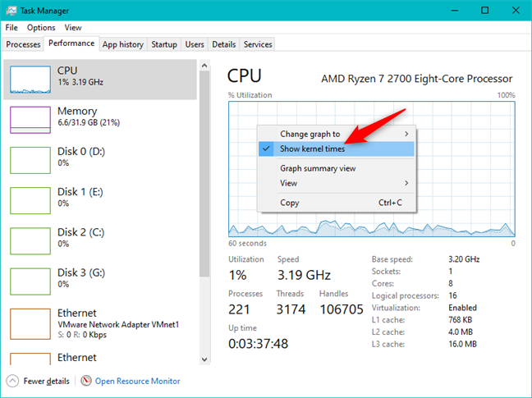The width and height of the screenshot is (532, 398).
Task: Click the % Utilization graph label
Action: (x=250, y=95)
